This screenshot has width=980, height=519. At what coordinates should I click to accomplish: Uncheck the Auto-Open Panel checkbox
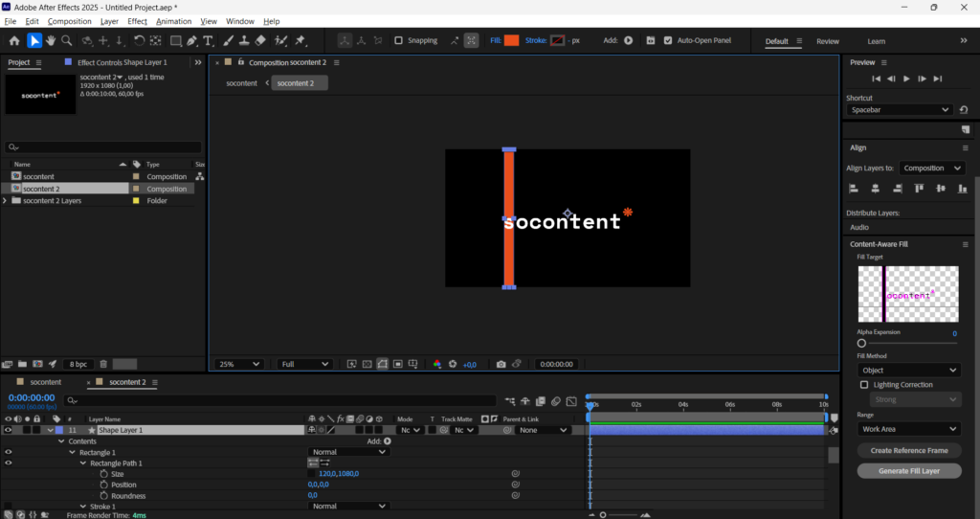pos(667,40)
